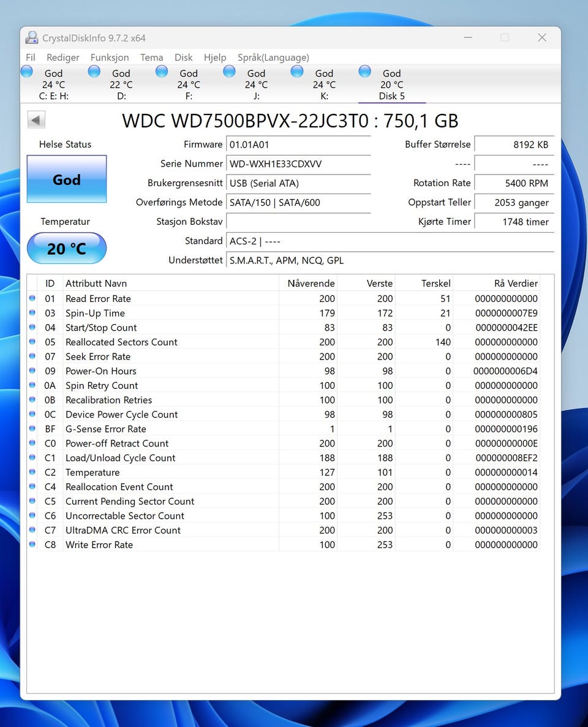Viewport: 588px width, 727px height.
Task: Click the 2053 ganger power-on count field
Action: 514,203
